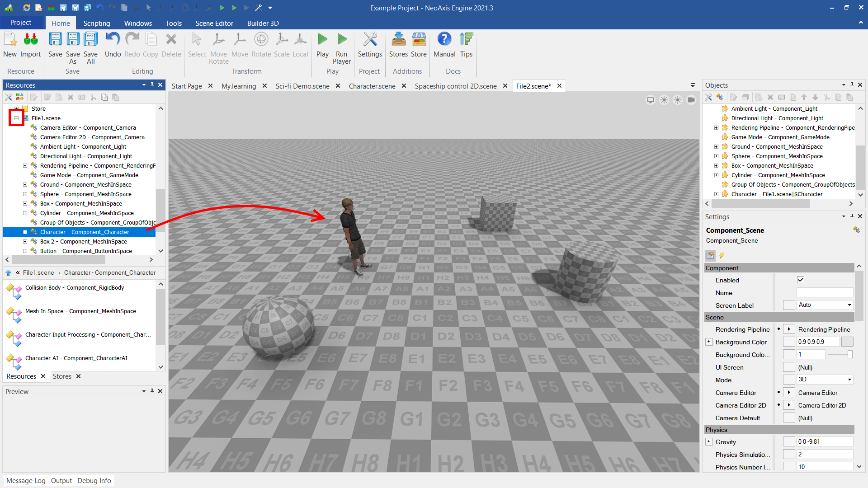This screenshot has width=868, height=488.
Task: Click the Run Player icon
Action: (342, 40)
